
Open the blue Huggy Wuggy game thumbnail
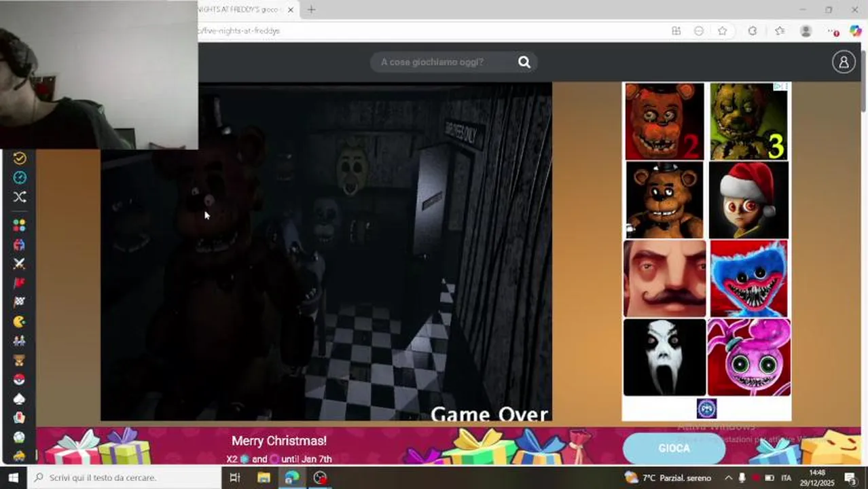click(x=749, y=278)
